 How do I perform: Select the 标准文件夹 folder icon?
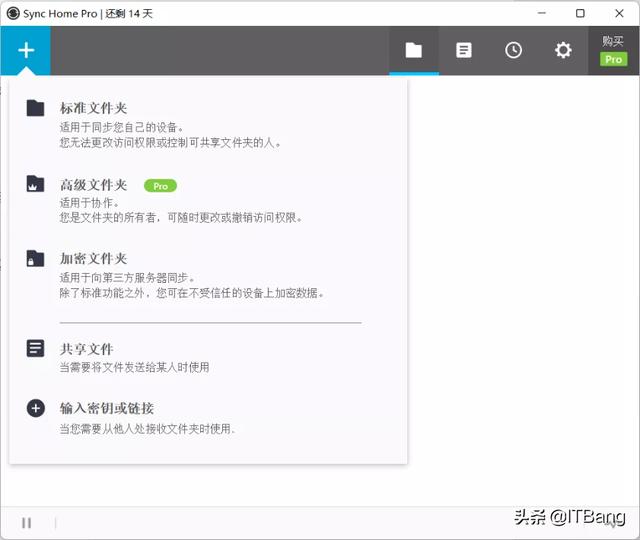tap(36, 108)
